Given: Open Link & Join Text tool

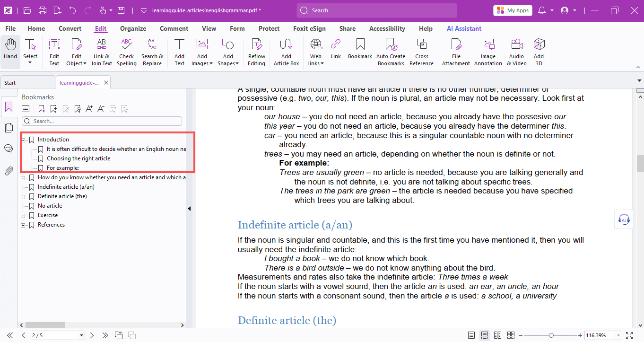Looking at the screenshot, I should click(x=102, y=52).
